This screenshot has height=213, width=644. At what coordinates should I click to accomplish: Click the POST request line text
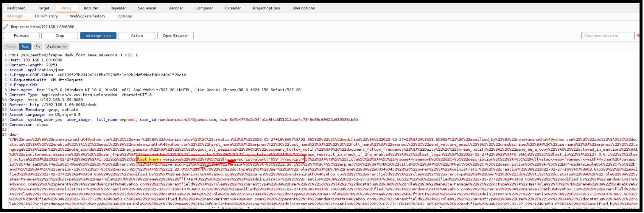click(x=73, y=55)
